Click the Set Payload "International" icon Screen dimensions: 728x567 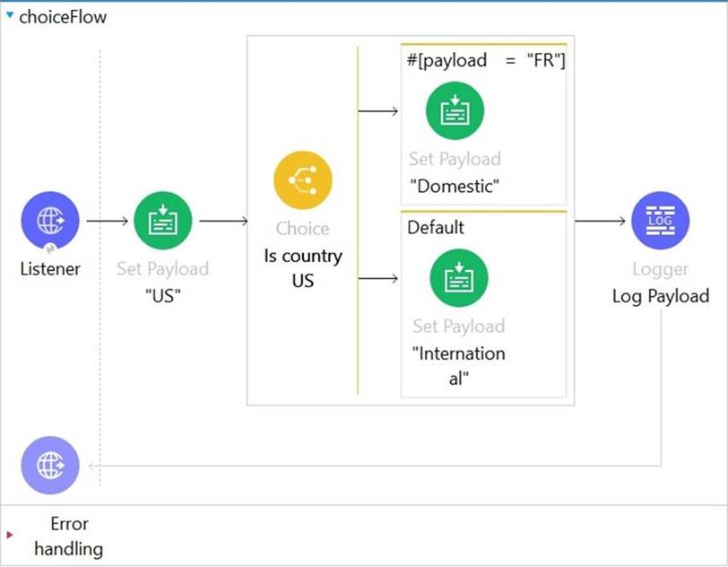(458, 278)
